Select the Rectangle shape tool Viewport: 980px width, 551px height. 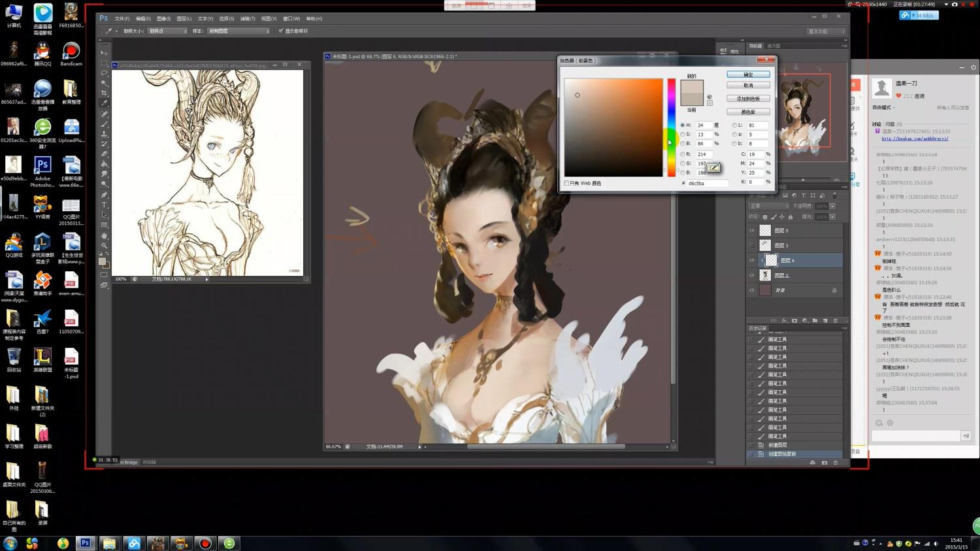click(x=104, y=225)
